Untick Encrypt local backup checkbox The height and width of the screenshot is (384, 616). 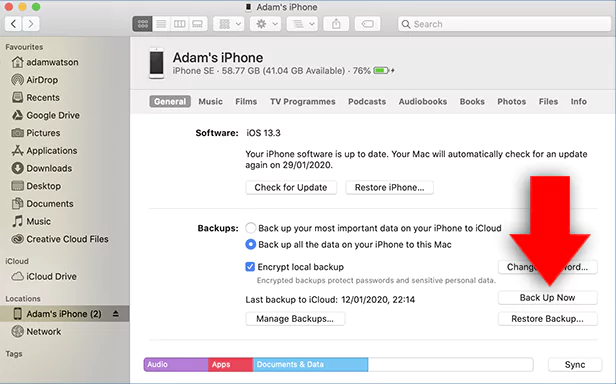pos(250,267)
